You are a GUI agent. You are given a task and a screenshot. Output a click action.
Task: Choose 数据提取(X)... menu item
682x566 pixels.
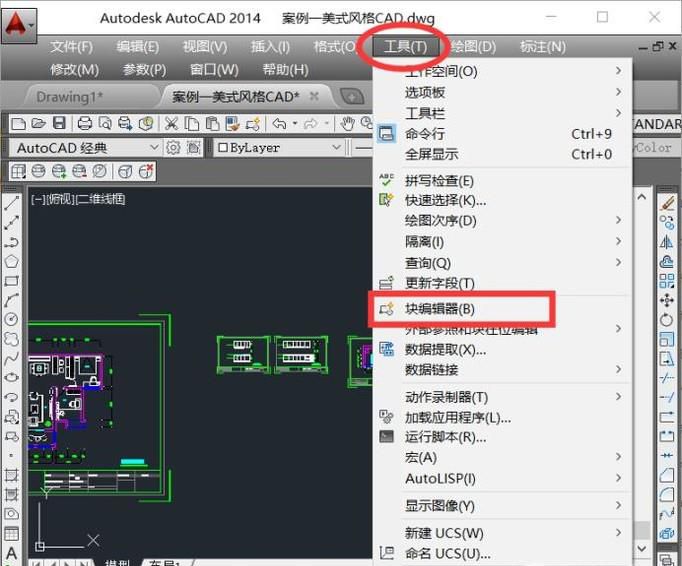point(502,349)
